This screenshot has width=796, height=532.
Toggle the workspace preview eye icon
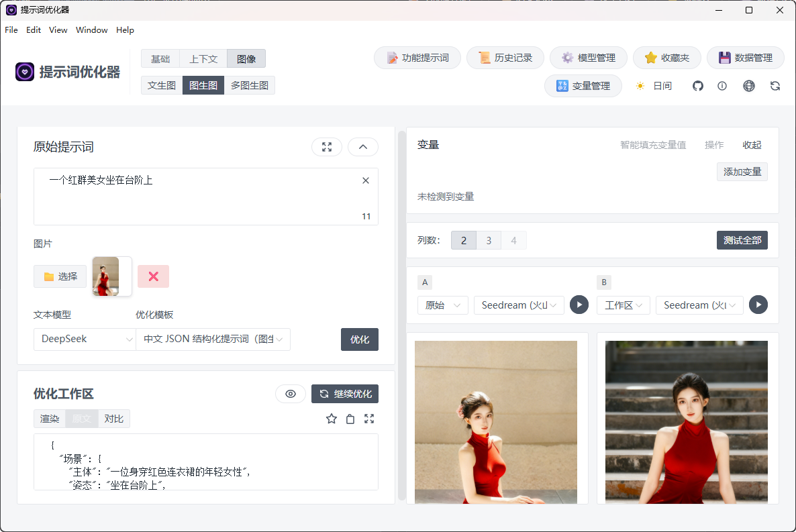[291, 394]
